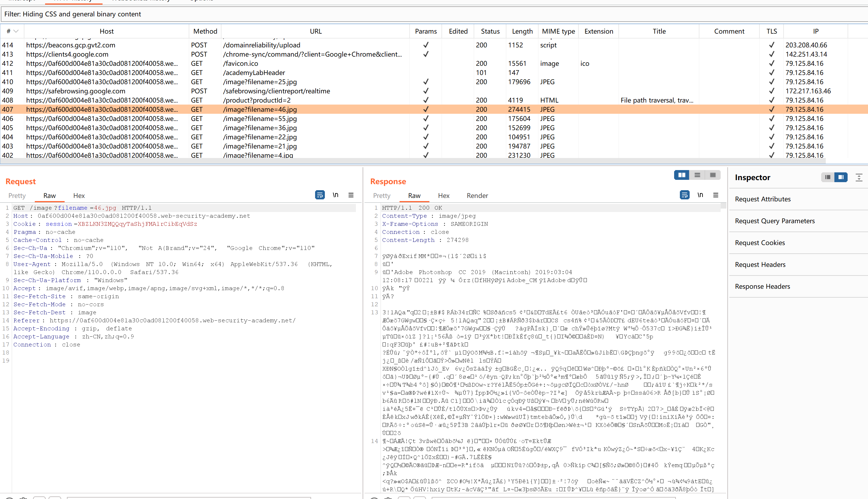Expand the Request Query Parameters section
This screenshot has width=868, height=499.
click(x=774, y=221)
